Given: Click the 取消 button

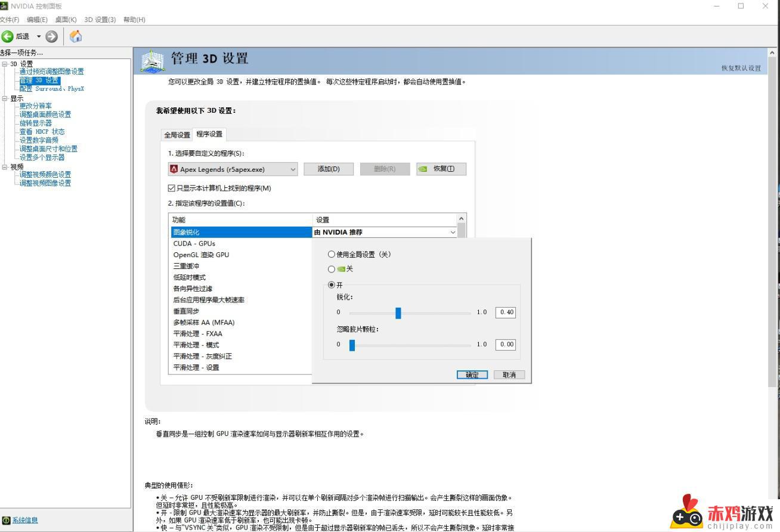Looking at the screenshot, I should pos(509,375).
